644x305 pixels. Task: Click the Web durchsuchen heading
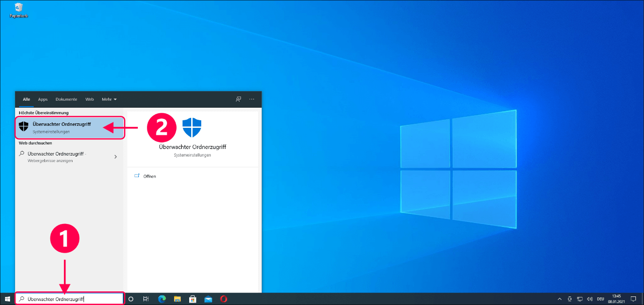coord(35,143)
